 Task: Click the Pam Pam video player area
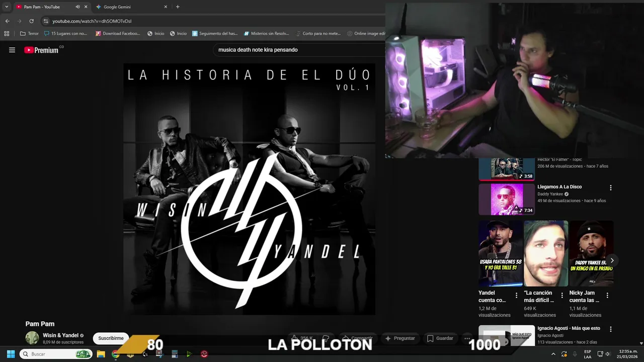(249, 189)
